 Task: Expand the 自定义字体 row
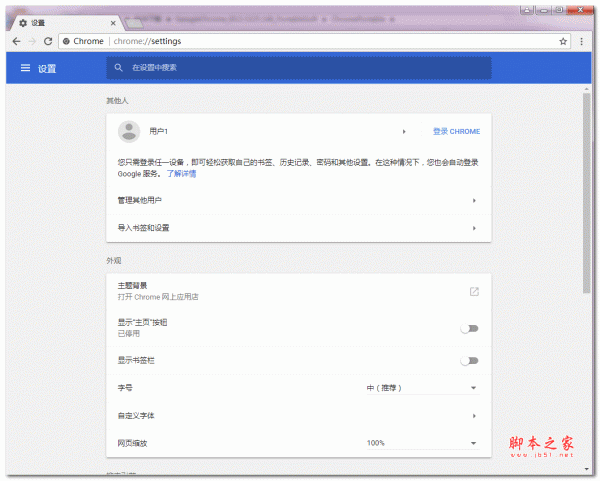pos(474,415)
